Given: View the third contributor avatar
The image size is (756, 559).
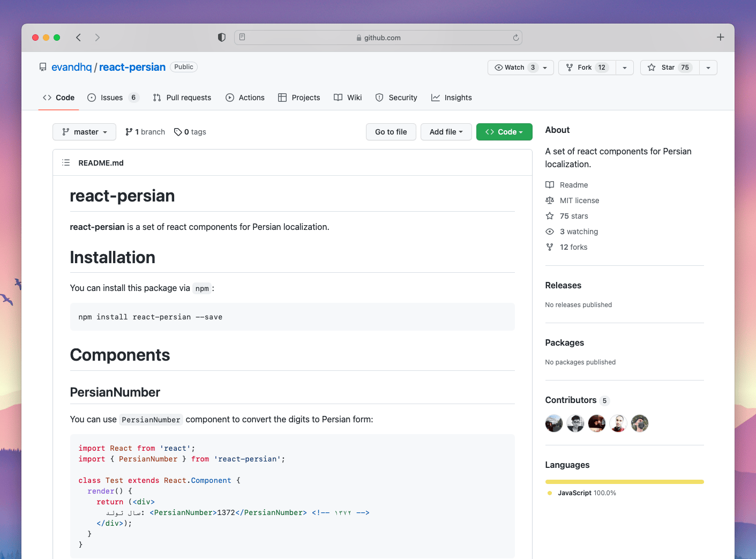Looking at the screenshot, I should [597, 423].
